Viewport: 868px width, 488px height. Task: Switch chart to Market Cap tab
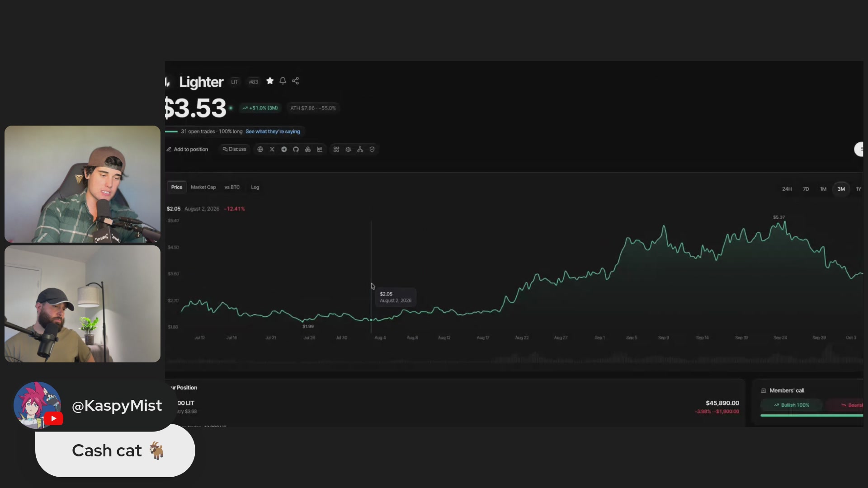203,187
